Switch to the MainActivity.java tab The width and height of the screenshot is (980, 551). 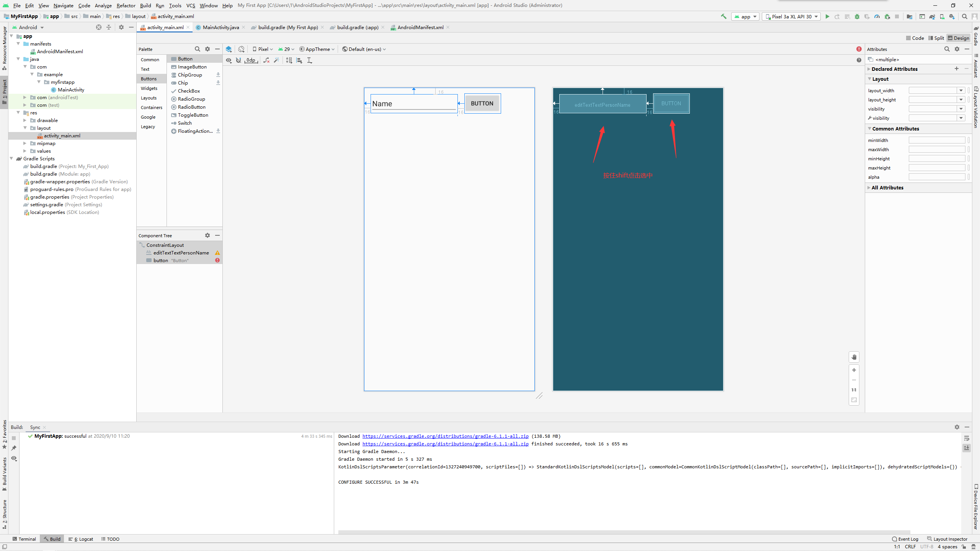point(220,27)
